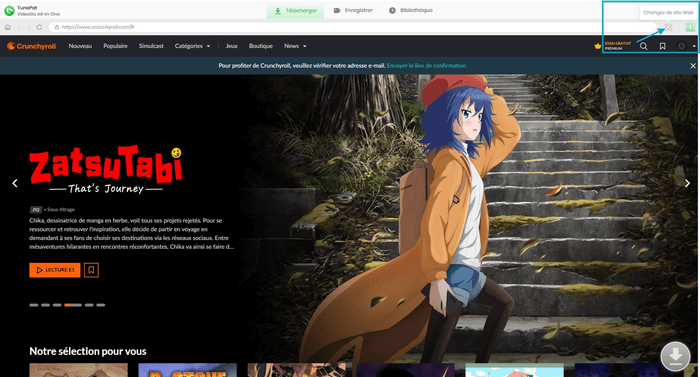Click Envoyer le lien de confirmation
Image resolution: width=700 pixels, height=377 pixels.
[x=426, y=66]
